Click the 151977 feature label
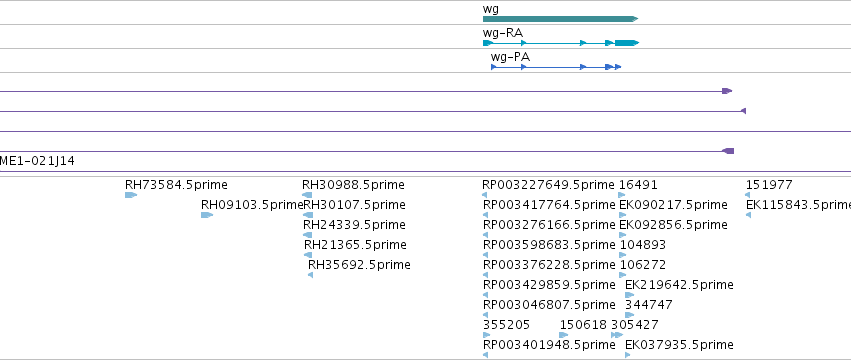Image resolution: width=851 pixels, height=360 pixels. pyautogui.click(x=769, y=185)
